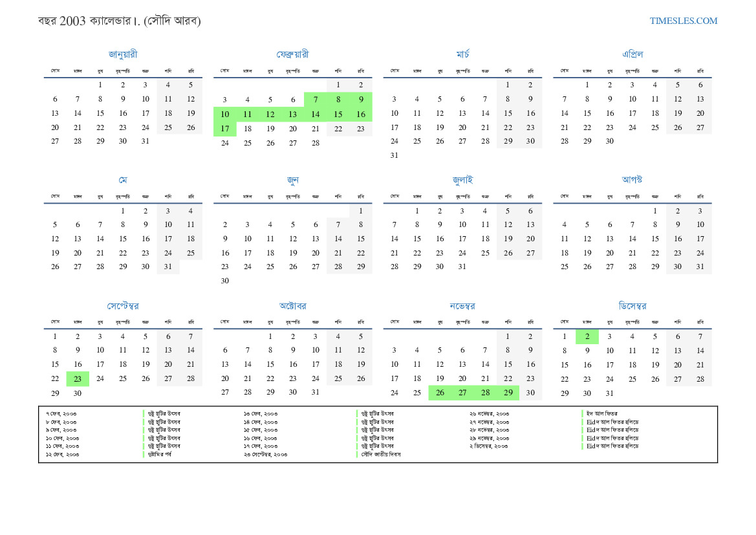Select the ফেব্রুয়ারী month title
Screen dimensions: 756x535
click(x=292, y=54)
